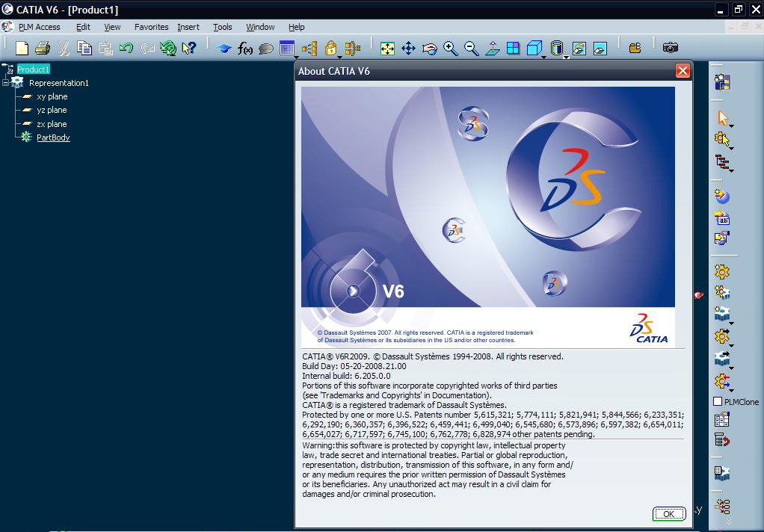Open the Favorites menu

point(152,27)
